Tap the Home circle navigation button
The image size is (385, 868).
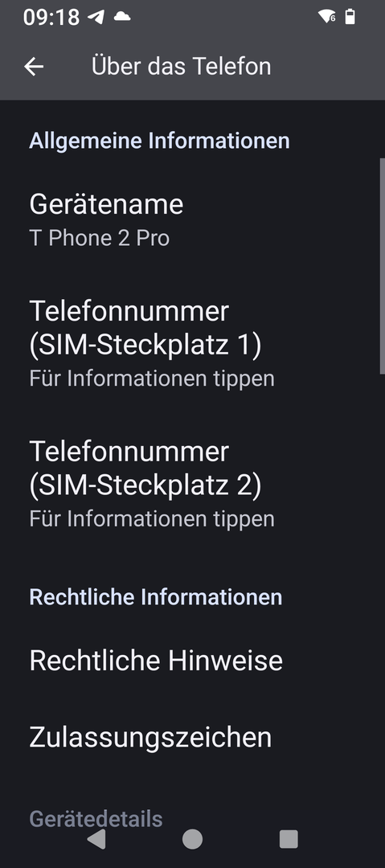click(x=192, y=838)
